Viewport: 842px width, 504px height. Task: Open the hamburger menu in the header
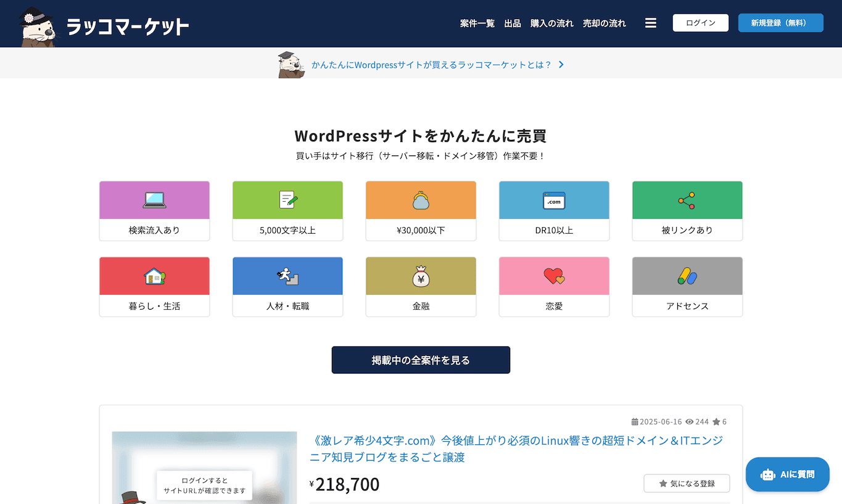click(x=650, y=22)
